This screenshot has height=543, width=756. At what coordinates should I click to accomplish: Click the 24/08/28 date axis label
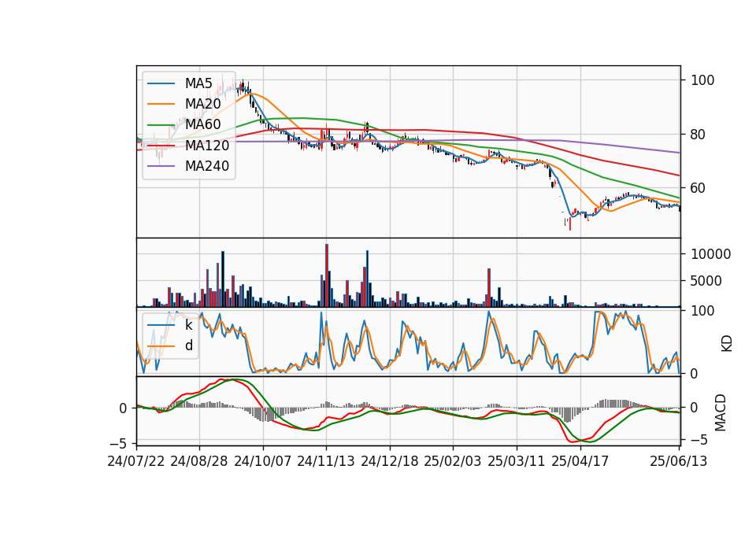pyautogui.click(x=199, y=461)
